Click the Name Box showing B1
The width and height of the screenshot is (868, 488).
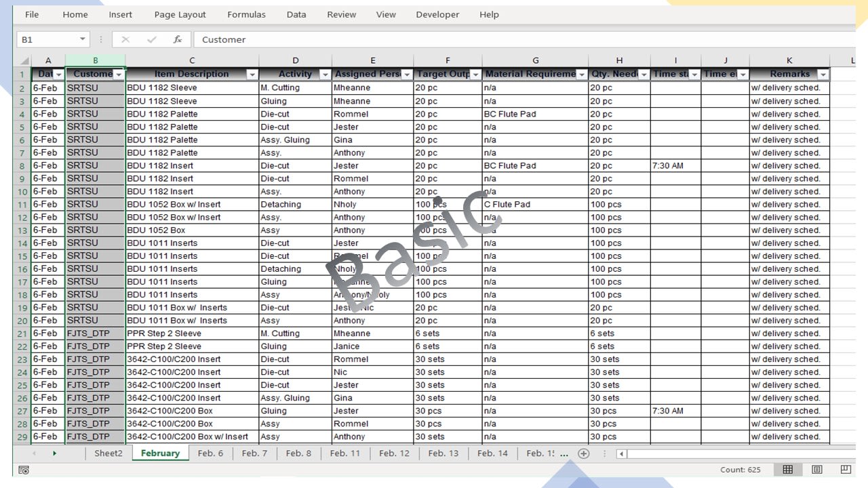click(x=46, y=39)
